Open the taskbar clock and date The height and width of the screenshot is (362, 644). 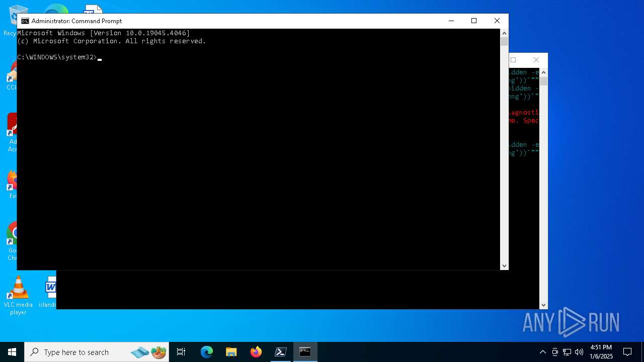pyautogui.click(x=601, y=352)
